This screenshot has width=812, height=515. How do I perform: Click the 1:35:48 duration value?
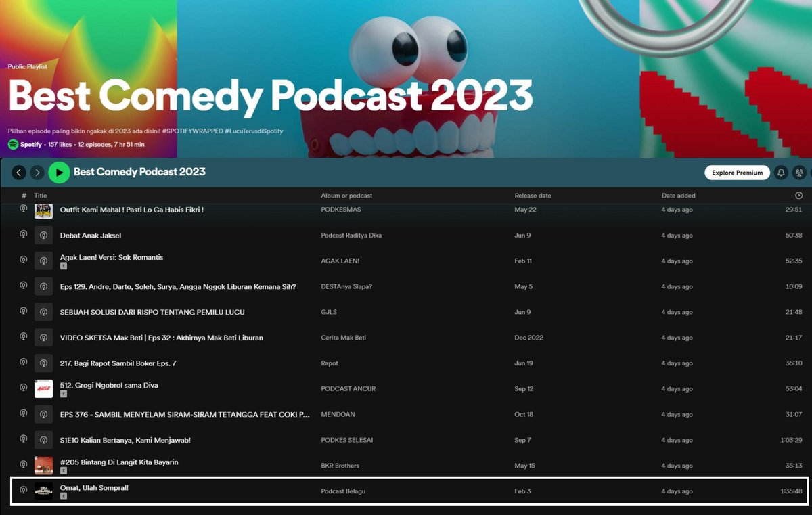coord(790,491)
